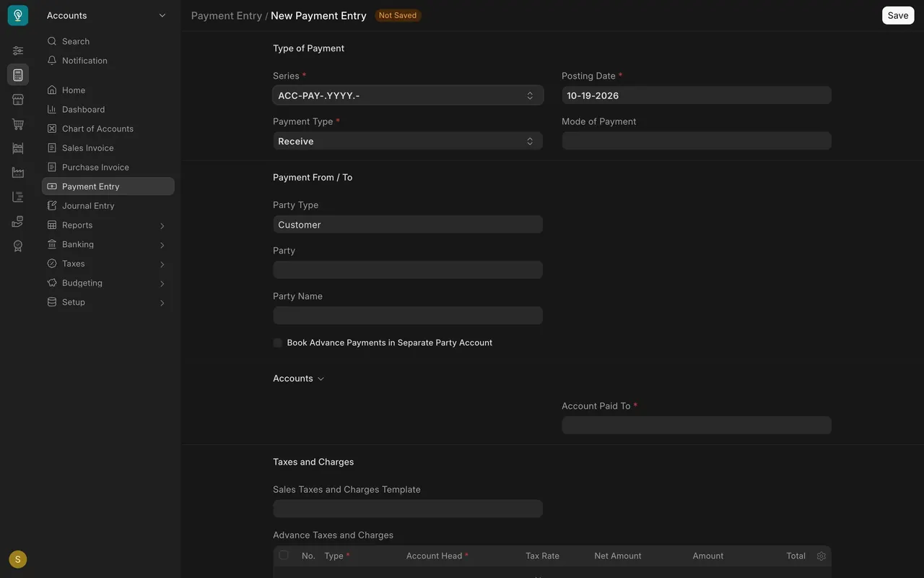Open Chart of Accounts from sidebar
This screenshot has height=578, width=924.
[x=108, y=129]
